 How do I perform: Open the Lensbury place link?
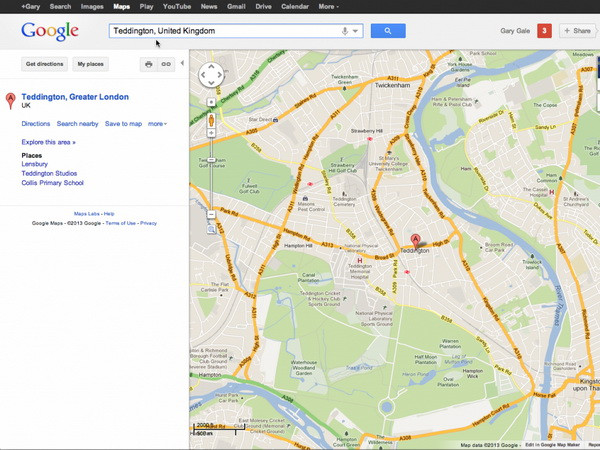(34, 164)
